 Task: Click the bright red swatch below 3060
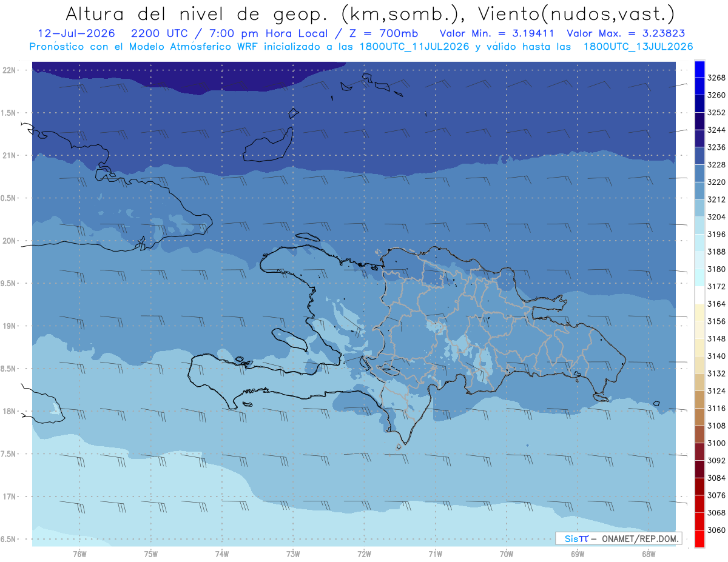[699, 539]
